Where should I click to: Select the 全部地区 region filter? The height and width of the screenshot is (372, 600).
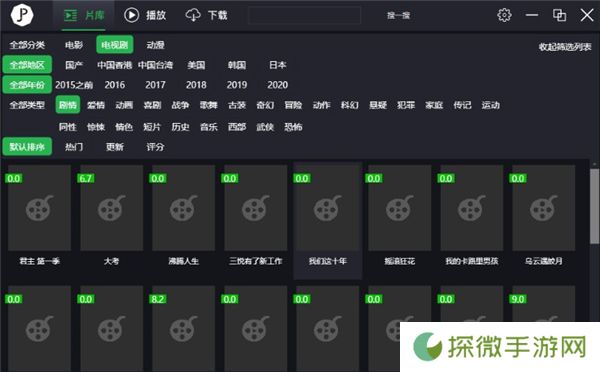point(27,65)
